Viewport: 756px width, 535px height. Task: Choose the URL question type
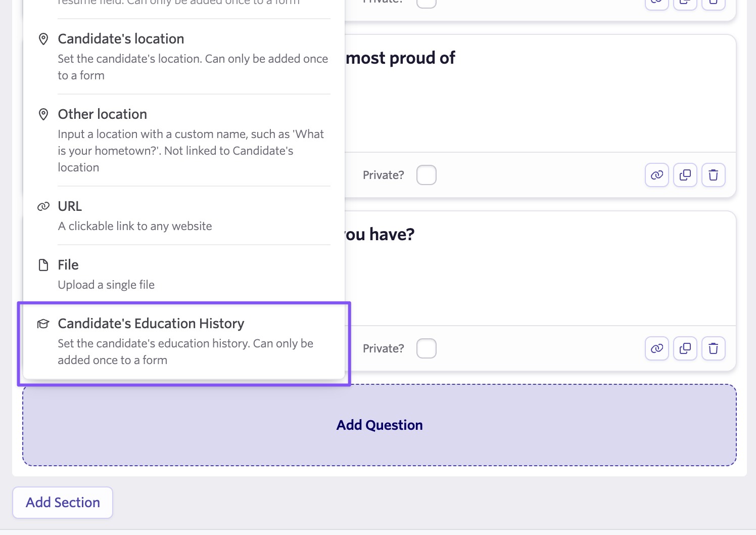(x=70, y=206)
